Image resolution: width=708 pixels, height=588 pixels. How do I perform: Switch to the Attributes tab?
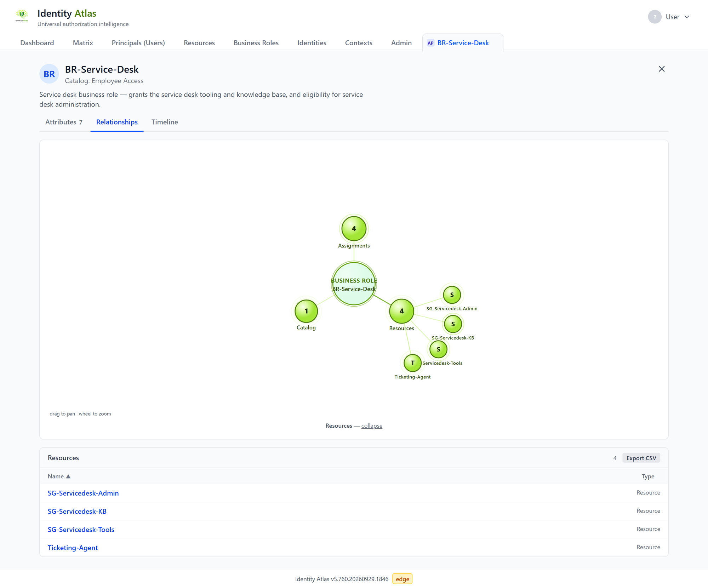coord(64,122)
